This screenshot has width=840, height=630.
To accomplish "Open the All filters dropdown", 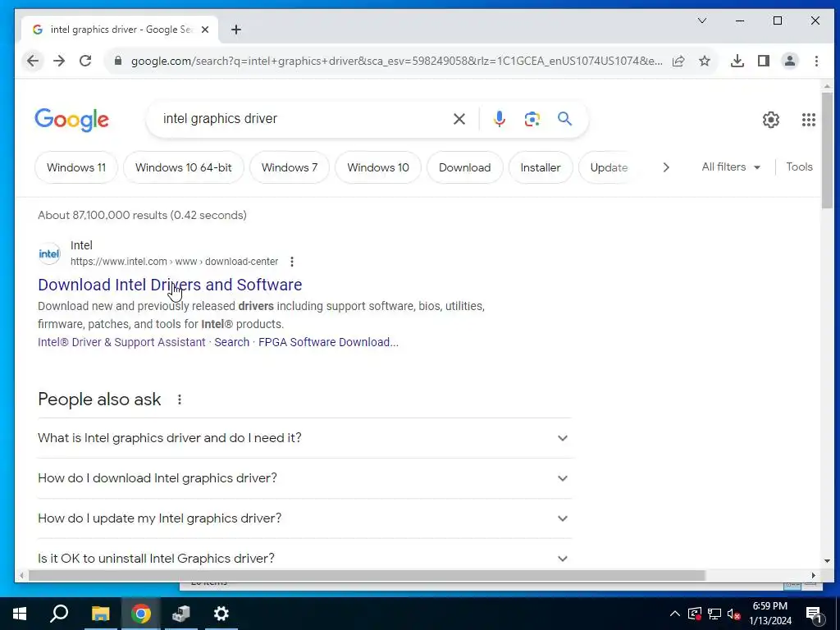I will tap(731, 167).
